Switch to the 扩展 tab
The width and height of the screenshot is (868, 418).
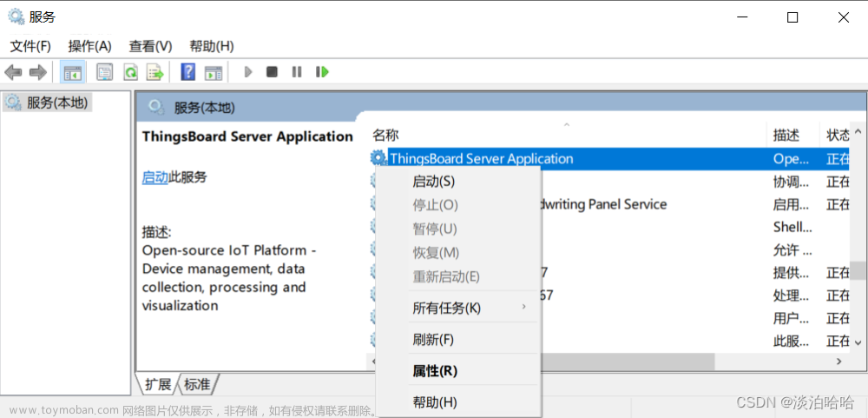[x=158, y=384]
